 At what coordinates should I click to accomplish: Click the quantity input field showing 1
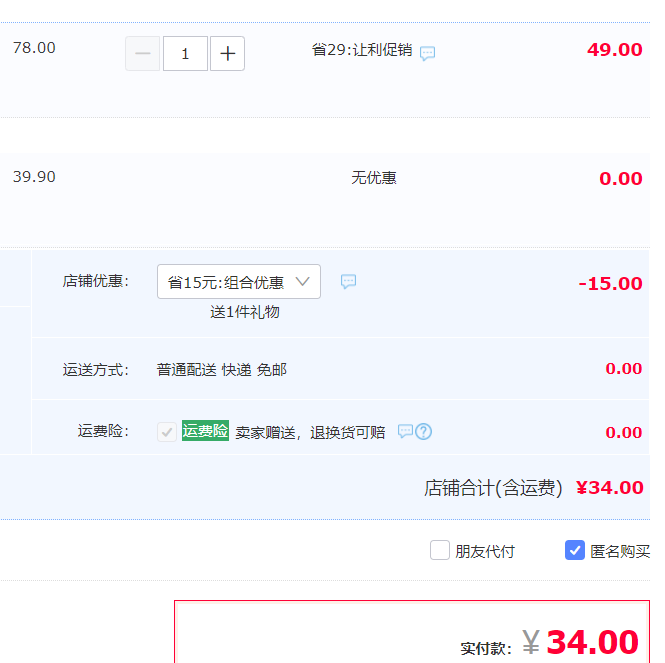[185, 54]
